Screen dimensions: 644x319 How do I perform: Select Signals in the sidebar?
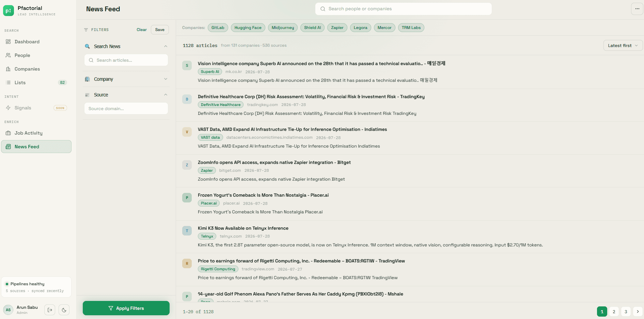click(36, 108)
